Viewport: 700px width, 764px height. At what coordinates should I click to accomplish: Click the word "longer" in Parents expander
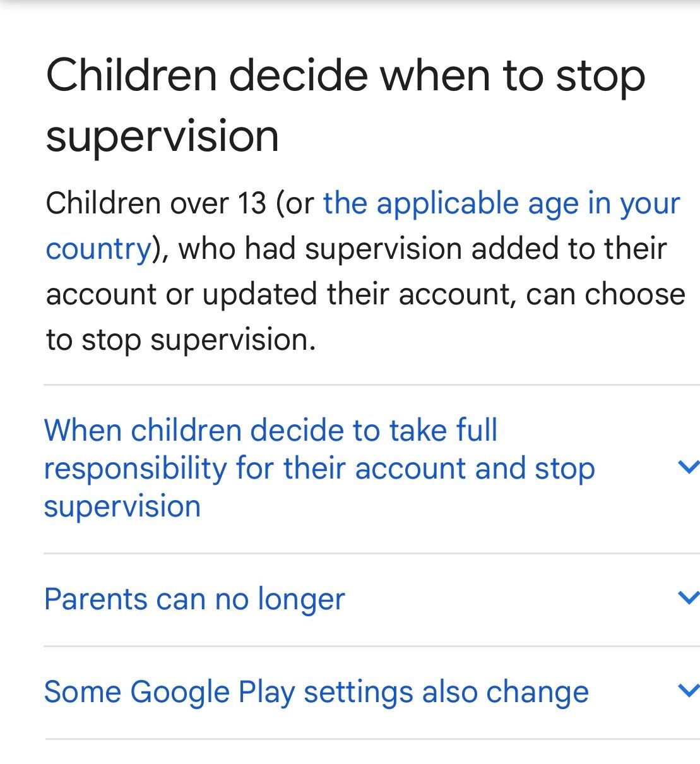pyautogui.click(x=301, y=599)
